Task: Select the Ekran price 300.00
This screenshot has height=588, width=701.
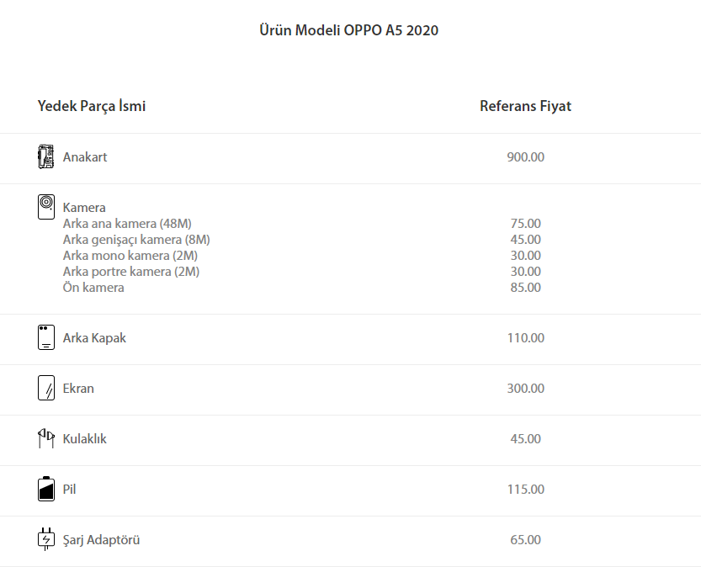Action: tap(525, 389)
